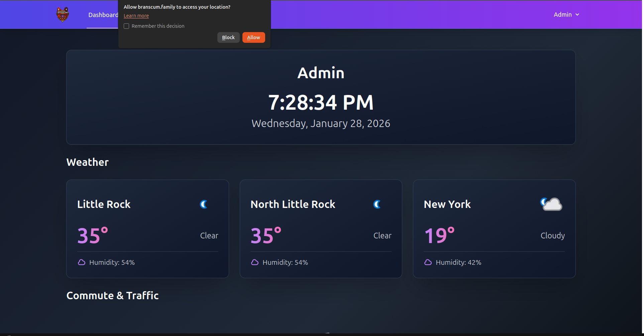Select the North Little Rock city title
This screenshot has width=644, height=336.
(x=293, y=204)
